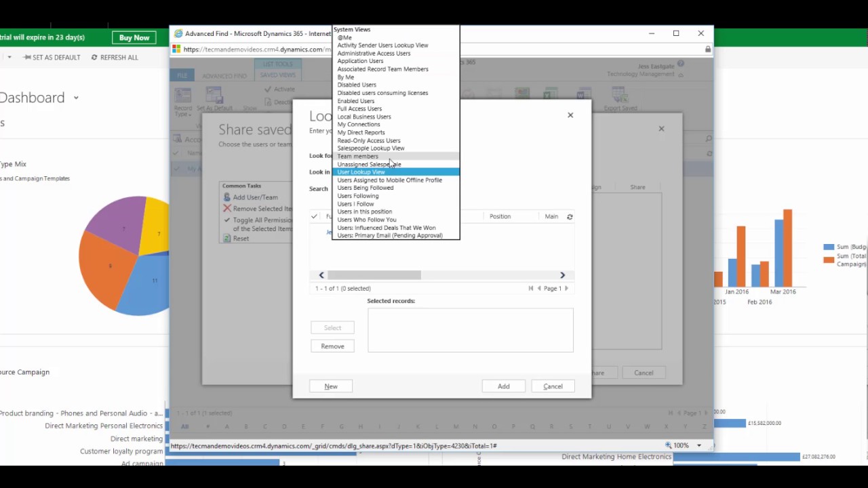Viewport: 868px width, 488px height.
Task: Choose 'My Direct Reports' view
Action: point(395,132)
